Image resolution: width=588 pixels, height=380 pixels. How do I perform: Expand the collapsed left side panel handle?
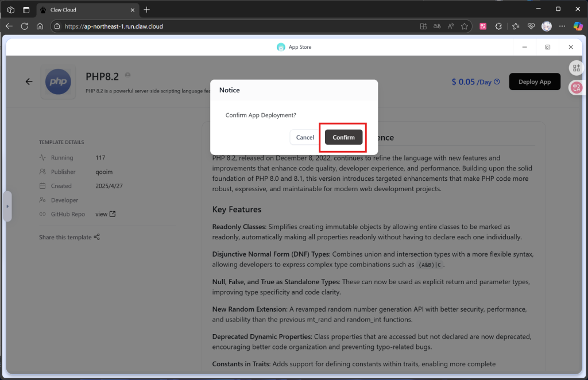point(7,206)
